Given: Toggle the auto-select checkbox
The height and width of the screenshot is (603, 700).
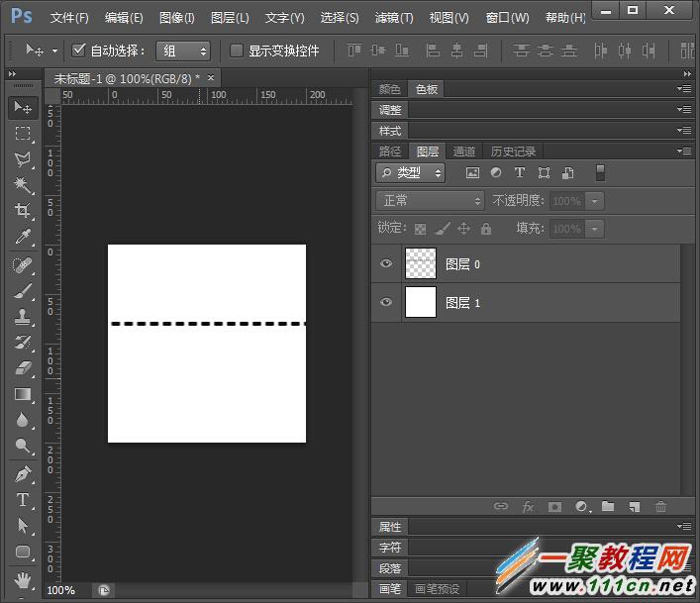Looking at the screenshot, I should point(78,50).
